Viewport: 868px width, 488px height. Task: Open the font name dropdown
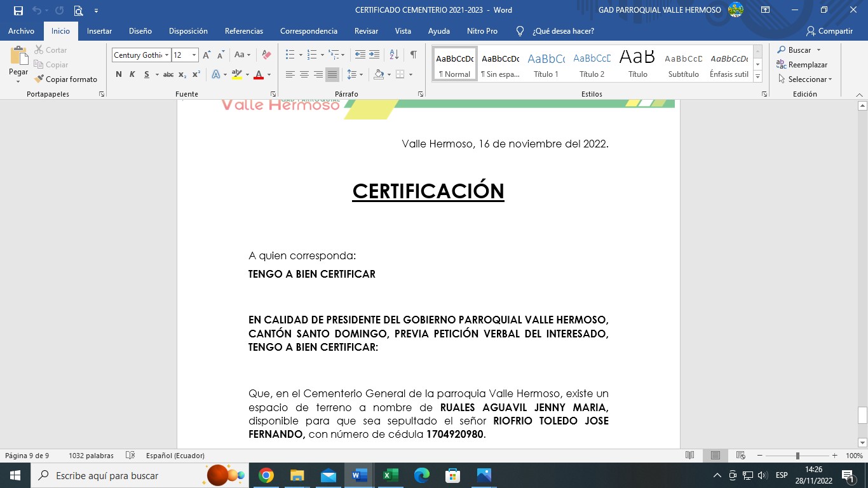[x=167, y=55]
